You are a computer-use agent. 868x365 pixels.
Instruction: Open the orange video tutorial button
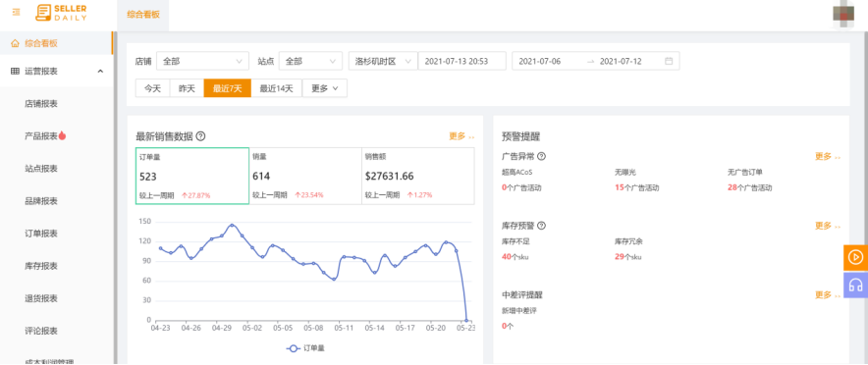pos(856,257)
